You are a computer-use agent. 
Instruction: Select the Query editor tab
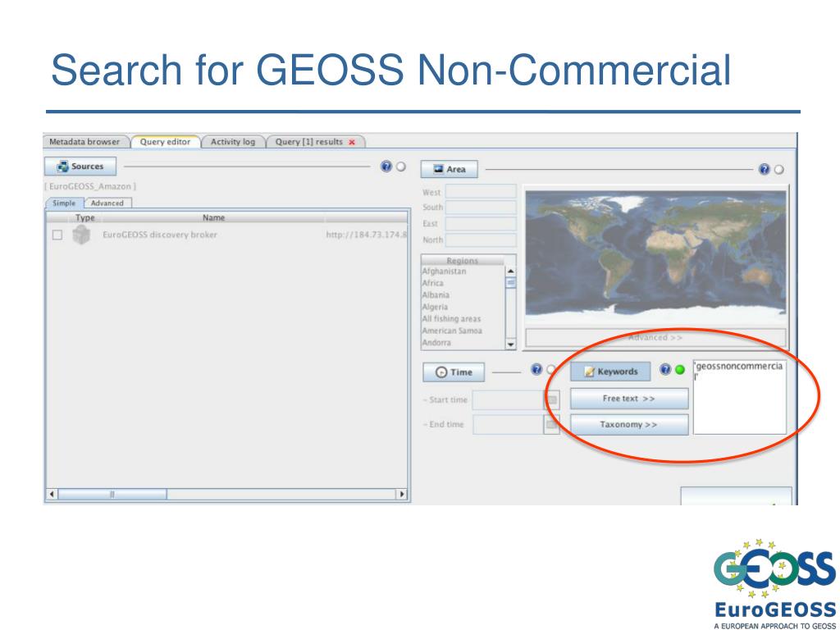pos(165,142)
